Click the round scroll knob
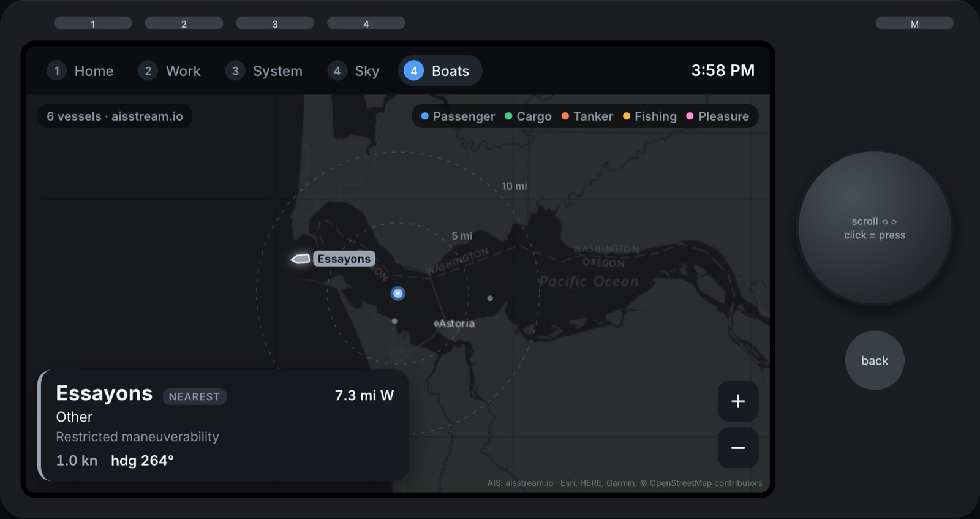Screen dimensions: 980x519 click(x=875, y=228)
